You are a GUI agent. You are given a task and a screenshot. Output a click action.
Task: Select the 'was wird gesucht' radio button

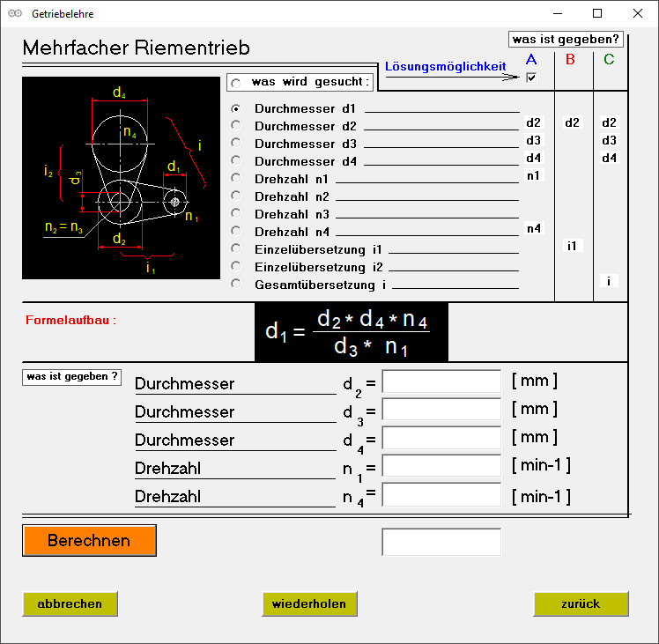point(235,83)
